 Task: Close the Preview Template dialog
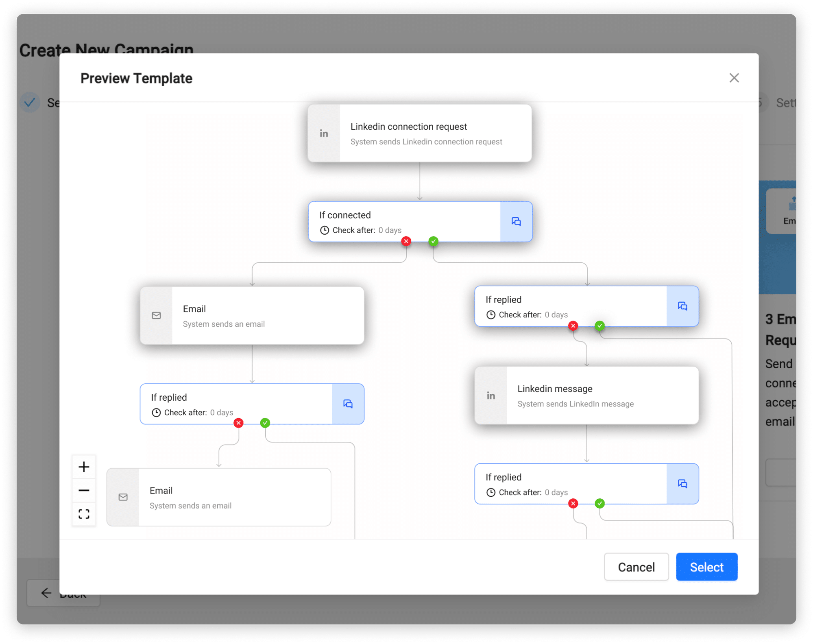734,78
